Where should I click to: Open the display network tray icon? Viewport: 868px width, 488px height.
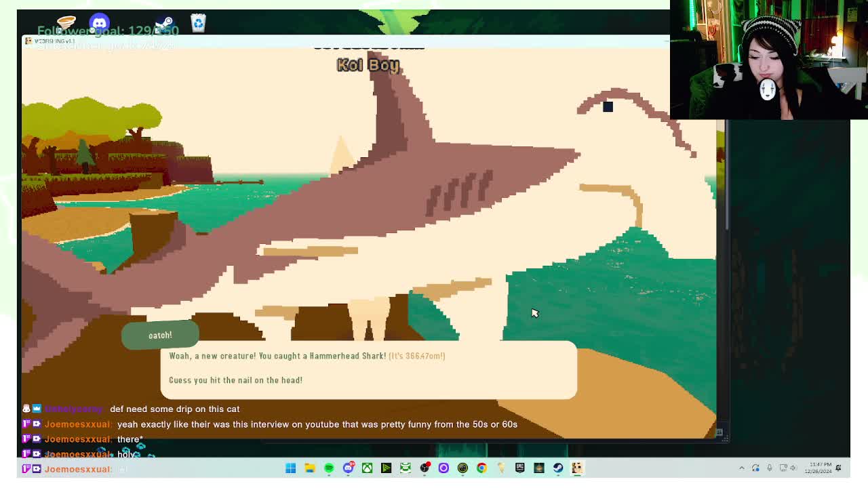[783, 468]
